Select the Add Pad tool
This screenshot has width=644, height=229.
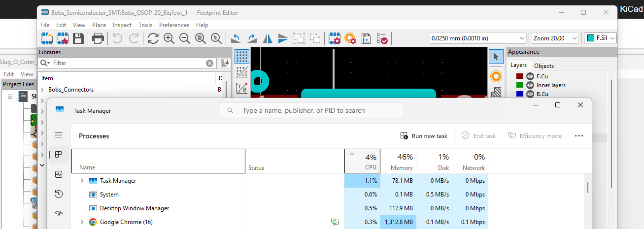pyautogui.click(x=496, y=76)
